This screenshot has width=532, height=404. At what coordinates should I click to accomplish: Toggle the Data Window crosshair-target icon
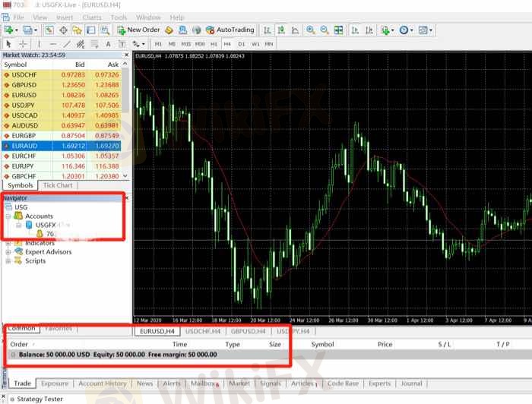[x=63, y=30]
